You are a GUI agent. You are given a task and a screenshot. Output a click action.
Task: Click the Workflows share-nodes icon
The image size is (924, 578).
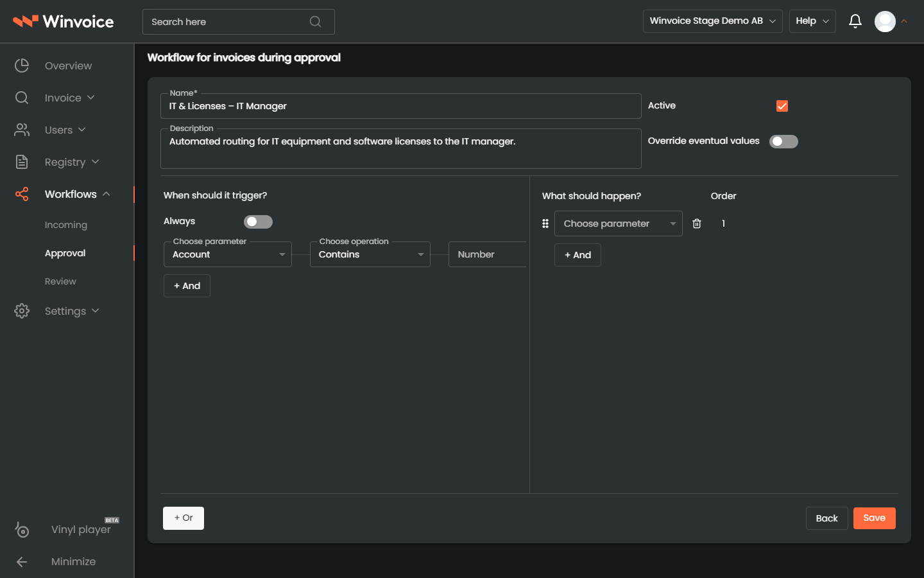point(22,194)
